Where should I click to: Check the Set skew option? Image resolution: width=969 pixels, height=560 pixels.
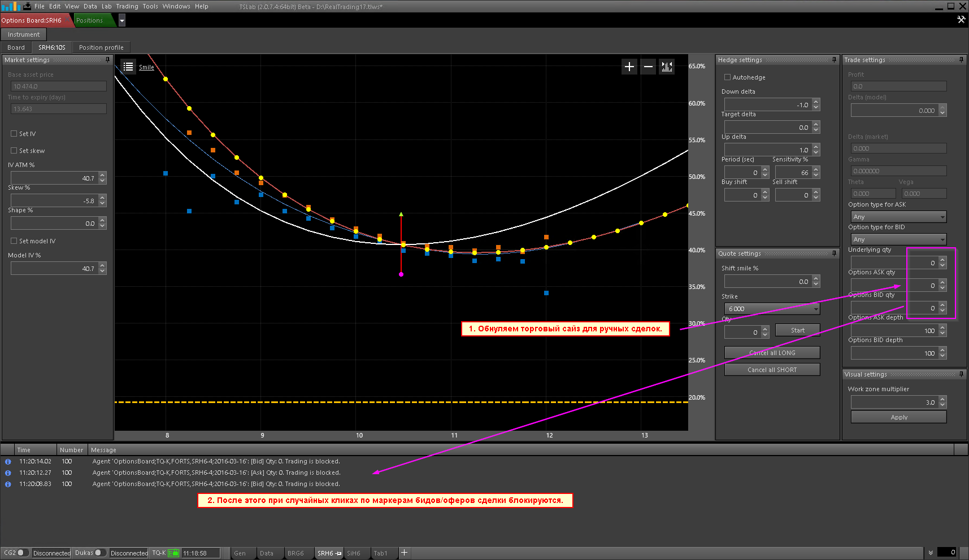click(14, 151)
